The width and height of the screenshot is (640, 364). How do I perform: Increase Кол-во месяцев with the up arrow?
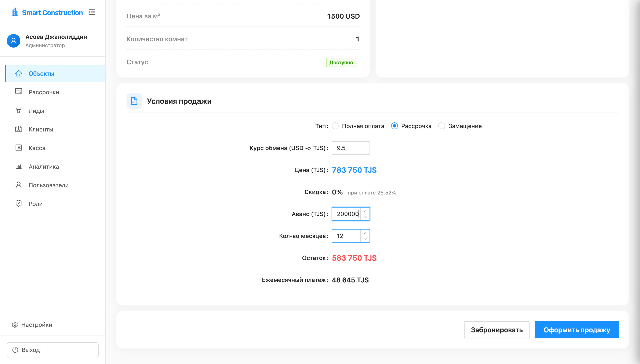[365, 233]
